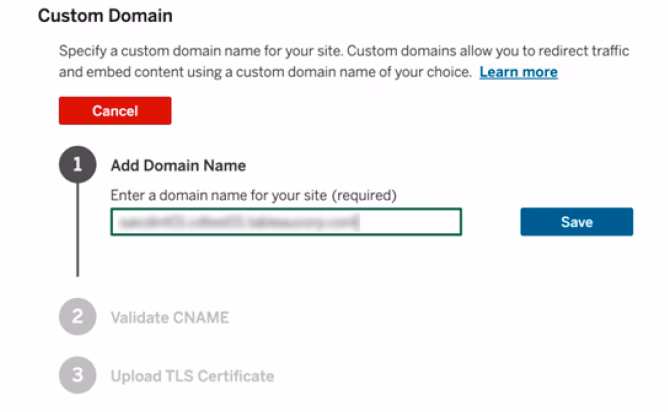Click 'and embed content using' description line
668x412 pixels.
(265, 72)
